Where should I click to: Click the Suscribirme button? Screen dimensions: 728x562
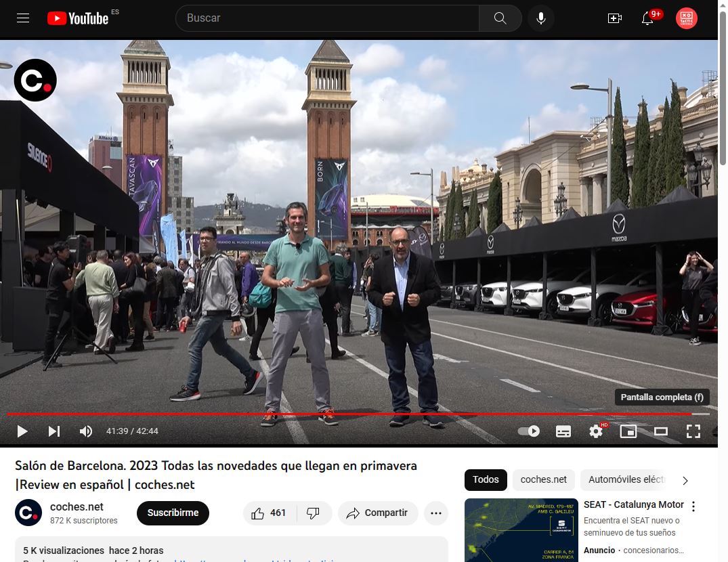173,513
